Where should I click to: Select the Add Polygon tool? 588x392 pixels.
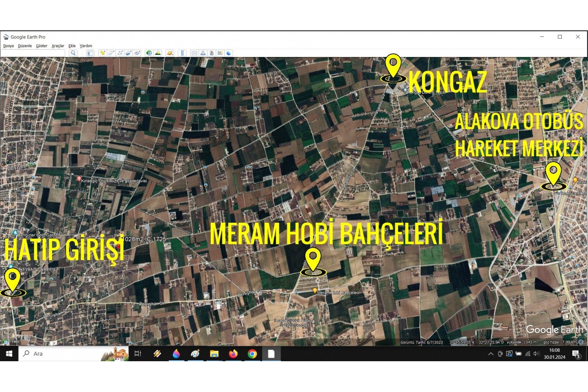pos(111,53)
